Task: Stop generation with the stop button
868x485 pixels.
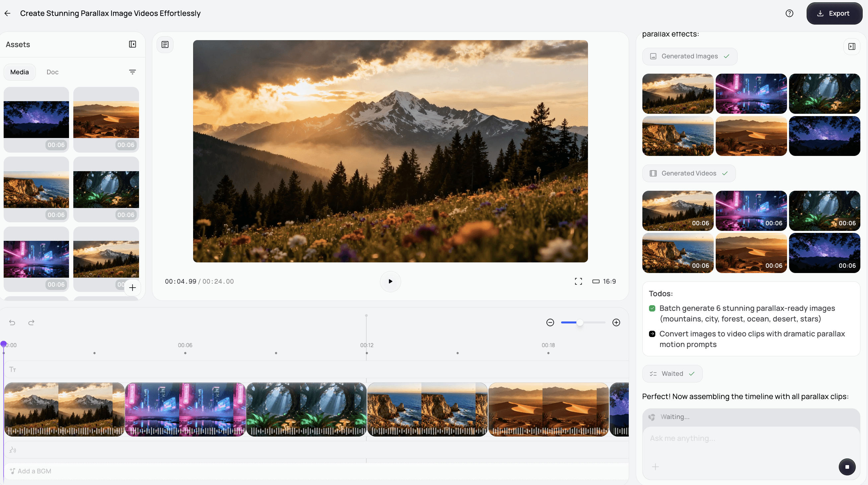Action: point(847,467)
